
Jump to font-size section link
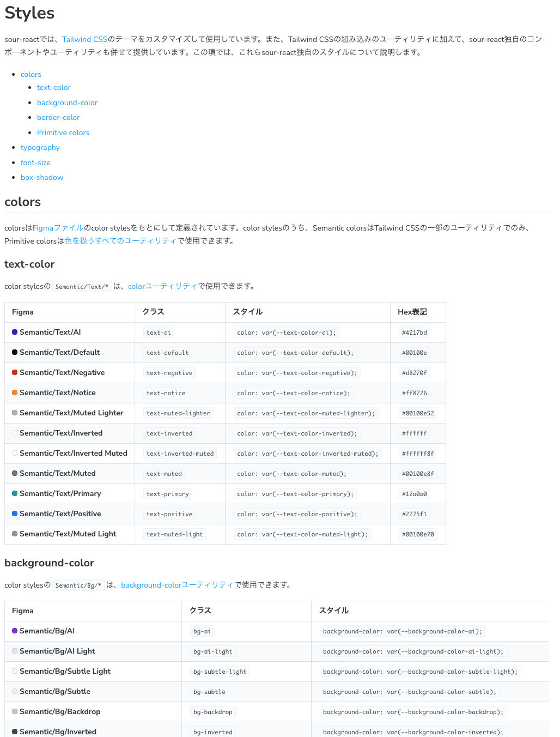[x=35, y=162]
